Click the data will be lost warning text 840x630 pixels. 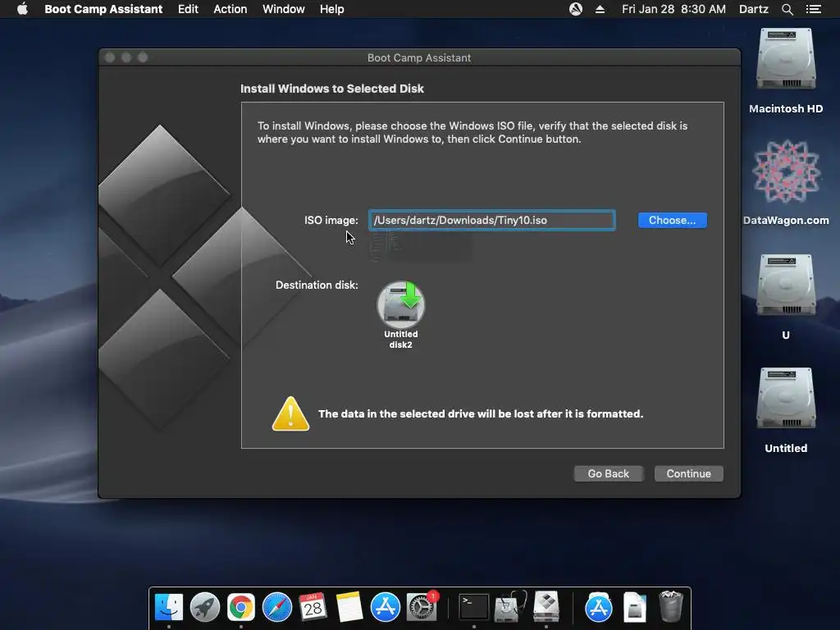coord(481,413)
